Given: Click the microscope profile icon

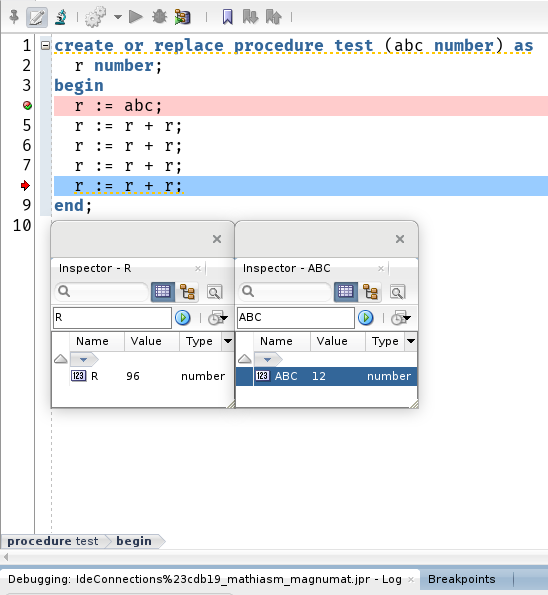Looking at the screenshot, I should (61, 17).
